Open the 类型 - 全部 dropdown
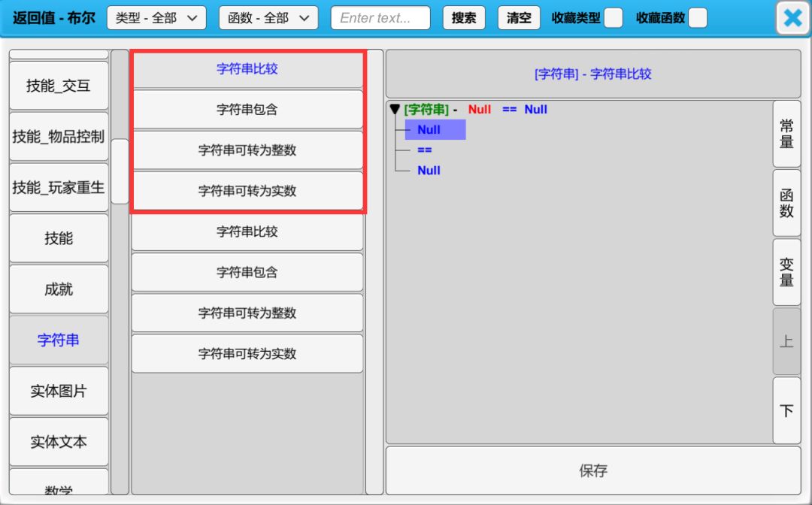This screenshot has height=505, width=812. point(156,18)
